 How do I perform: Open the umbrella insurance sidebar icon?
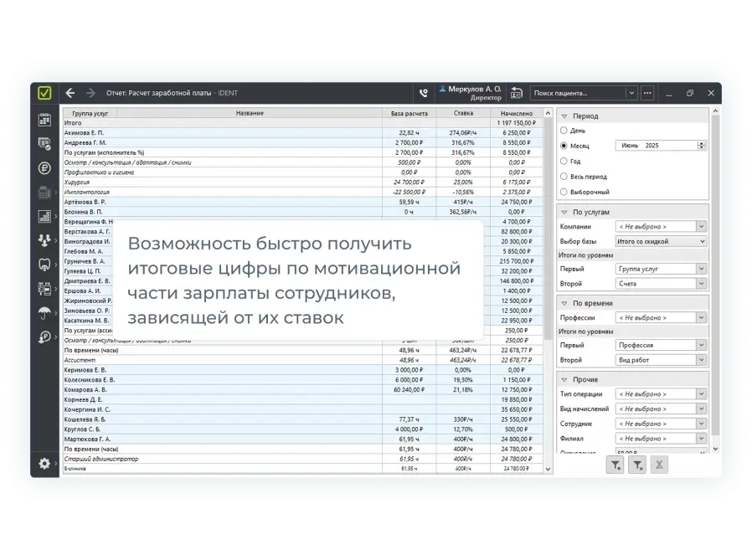tap(44, 313)
